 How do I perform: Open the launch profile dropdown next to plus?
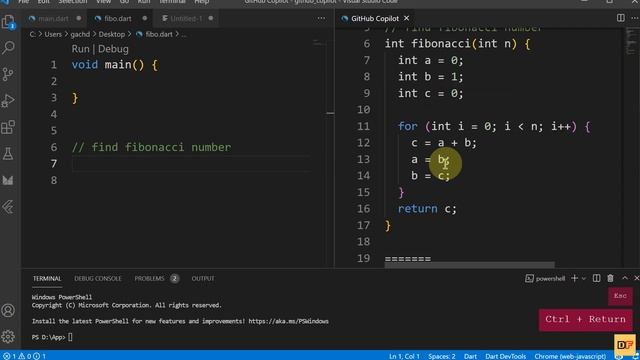(x=584, y=278)
